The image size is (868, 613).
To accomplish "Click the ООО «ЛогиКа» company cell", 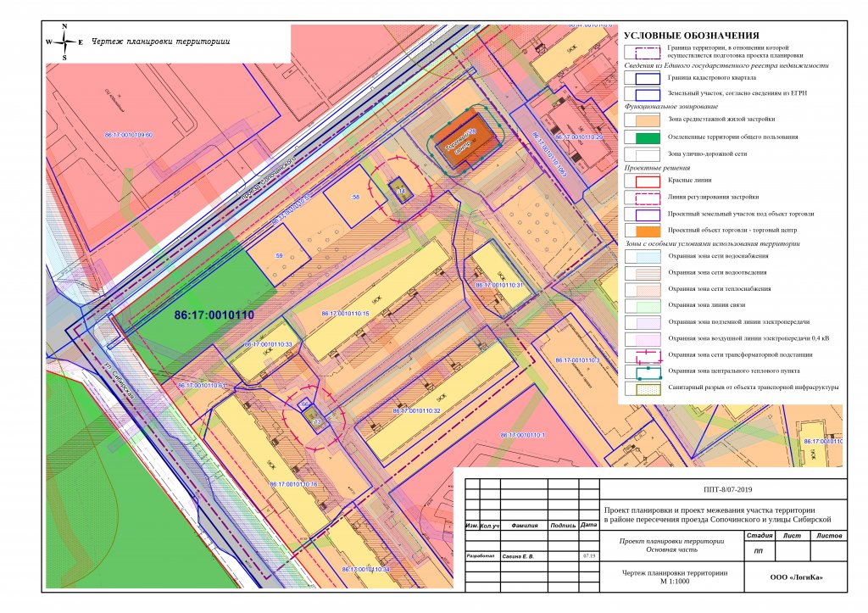I will tap(795, 578).
